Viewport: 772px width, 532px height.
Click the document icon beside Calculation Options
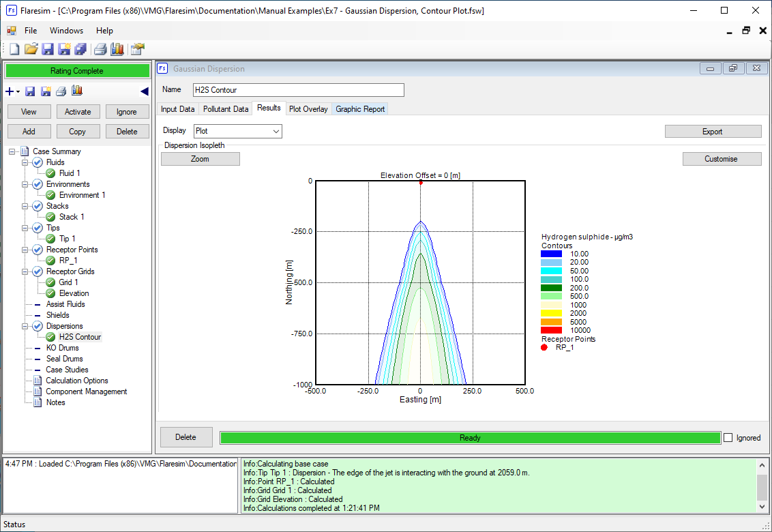pyautogui.click(x=38, y=381)
